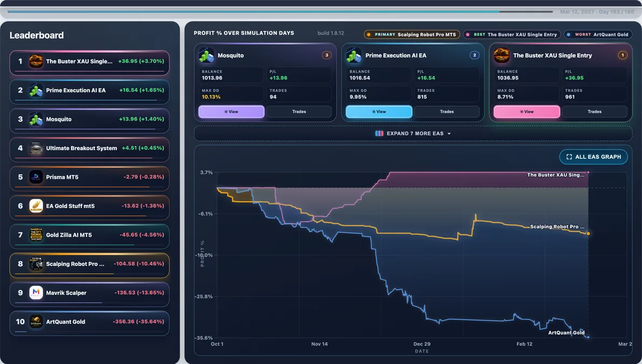The image size is (642, 364).
Task: Click Scalping Robot Pro chart line label
Action: (557, 227)
